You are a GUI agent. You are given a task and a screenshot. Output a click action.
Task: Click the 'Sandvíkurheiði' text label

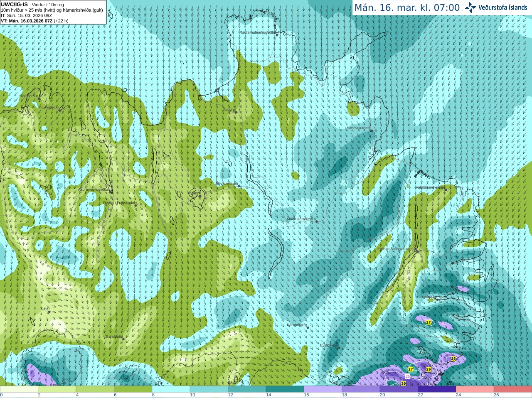coord(359,128)
